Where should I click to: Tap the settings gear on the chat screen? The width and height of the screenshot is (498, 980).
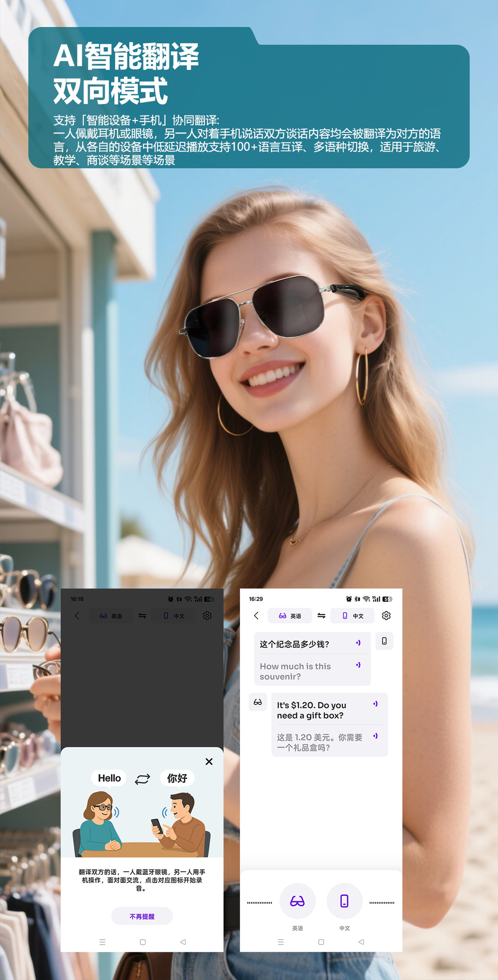(386, 616)
